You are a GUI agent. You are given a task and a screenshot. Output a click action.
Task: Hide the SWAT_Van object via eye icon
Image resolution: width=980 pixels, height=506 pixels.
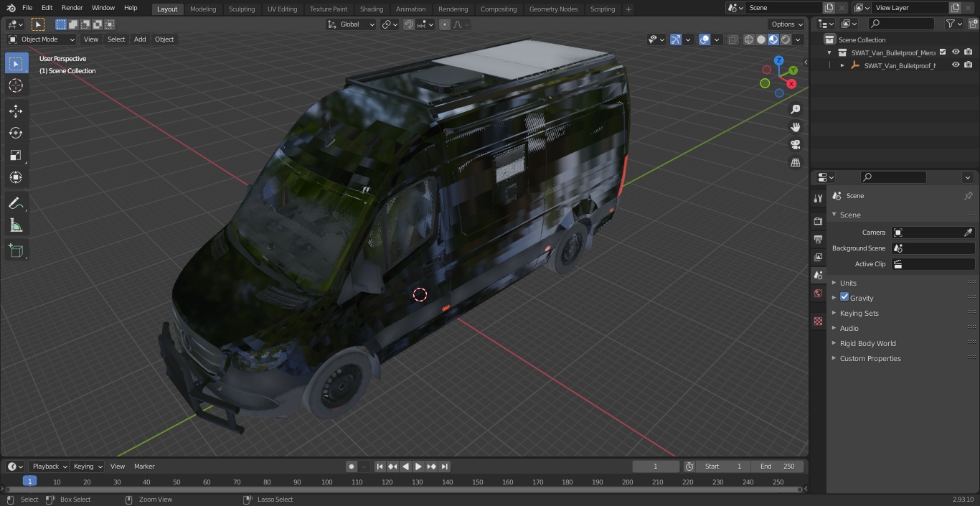pyautogui.click(x=956, y=65)
